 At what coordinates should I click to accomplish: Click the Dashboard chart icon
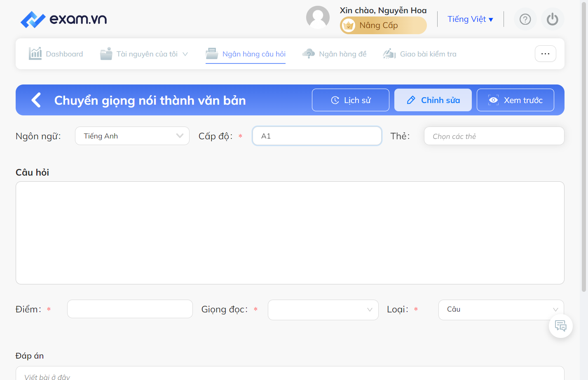(35, 54)
